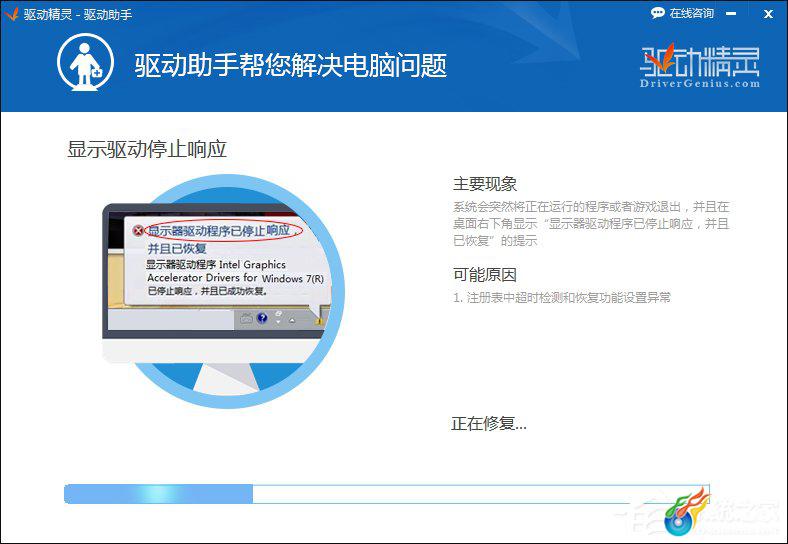Click the cause text 注册表中超时检测和恢复功能设置异常
The image size is (788, 544).
(x=569, y=298)
